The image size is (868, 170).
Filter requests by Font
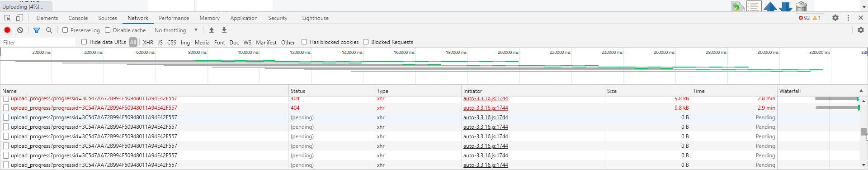coord(220,42)
